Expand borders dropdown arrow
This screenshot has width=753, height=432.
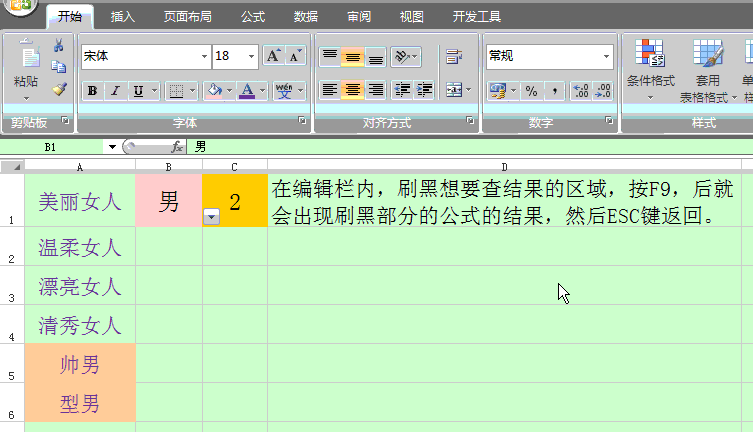point(192,91)
